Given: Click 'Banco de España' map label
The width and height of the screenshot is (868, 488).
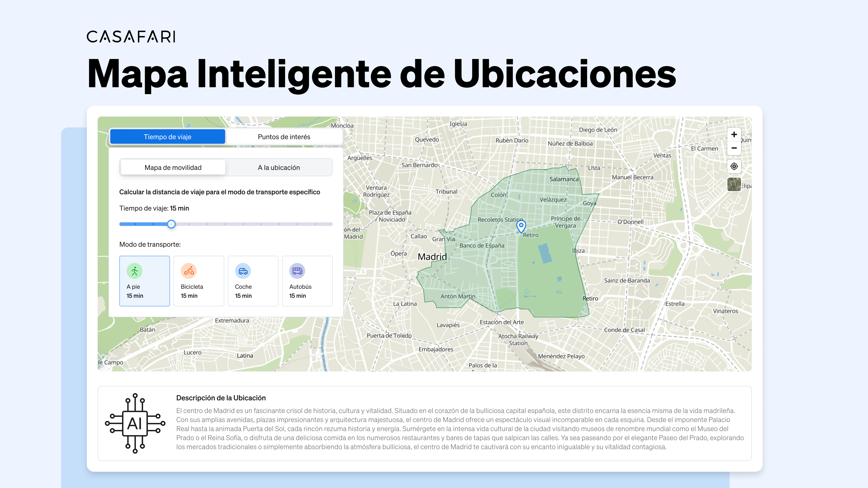Looking at the screenshot, I should click(482, 246).
